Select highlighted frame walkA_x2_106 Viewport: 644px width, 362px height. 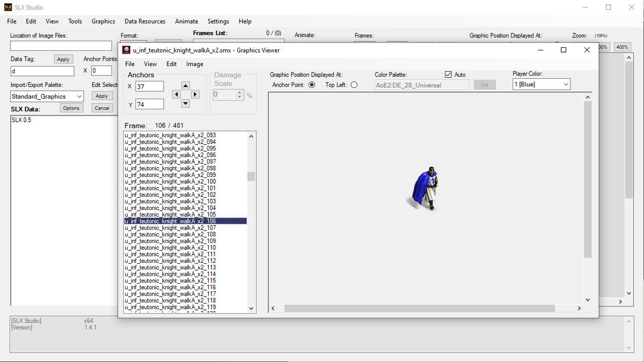click(185, 221)
